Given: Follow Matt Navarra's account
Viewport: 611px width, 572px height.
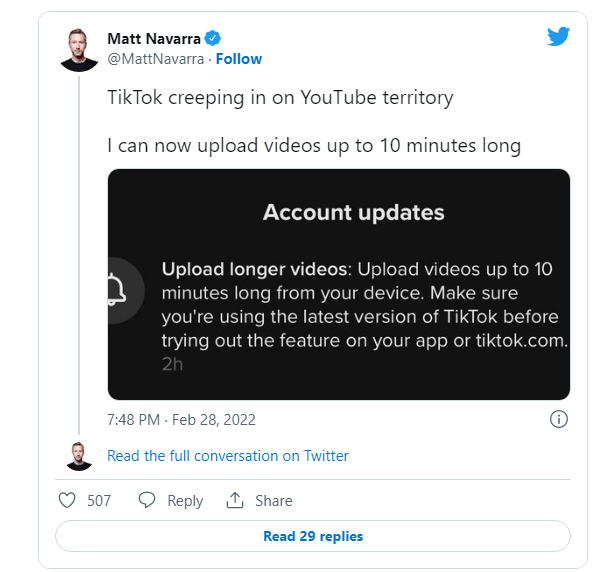Looking at the screenshot, I should coord(239,59).
